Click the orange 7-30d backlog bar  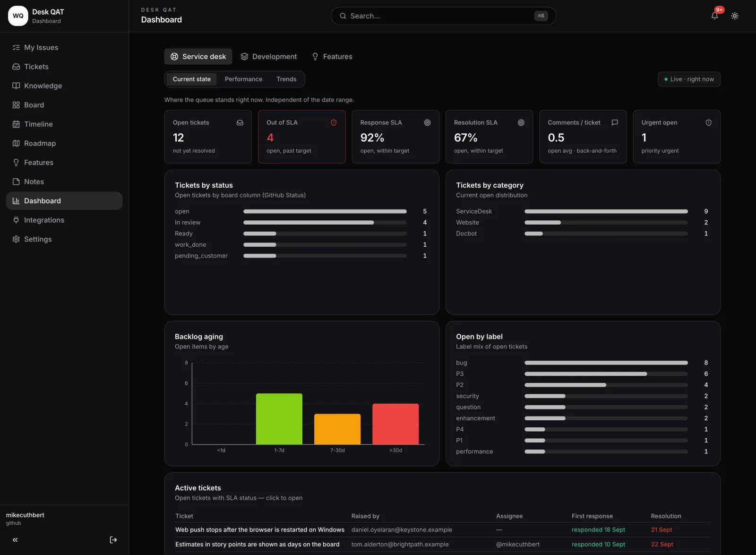337,429
